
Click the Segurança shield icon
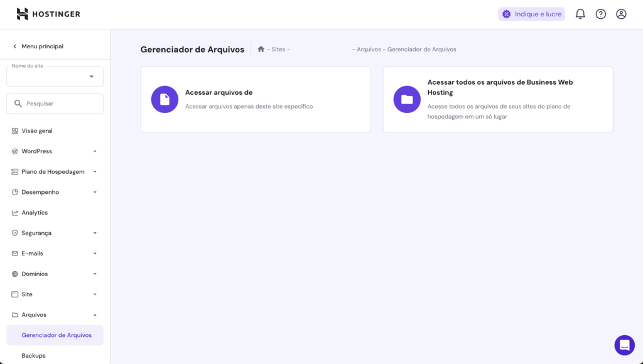14,233
